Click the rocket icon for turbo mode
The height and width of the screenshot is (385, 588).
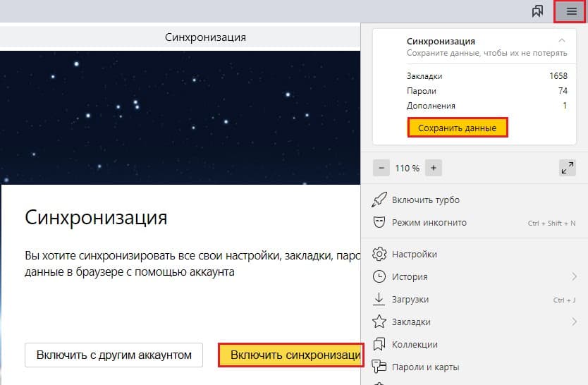pyautogui.click(x=379, y=200)
